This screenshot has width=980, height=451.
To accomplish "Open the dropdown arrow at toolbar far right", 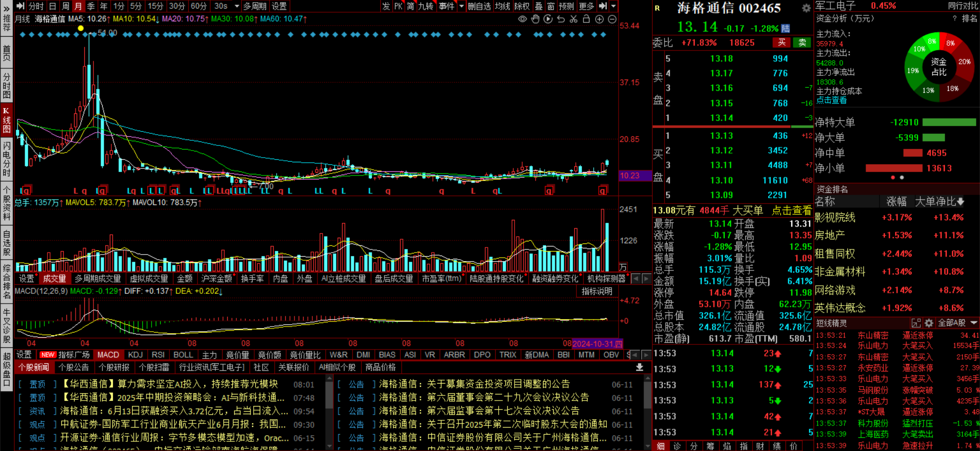I will point(614,6).
